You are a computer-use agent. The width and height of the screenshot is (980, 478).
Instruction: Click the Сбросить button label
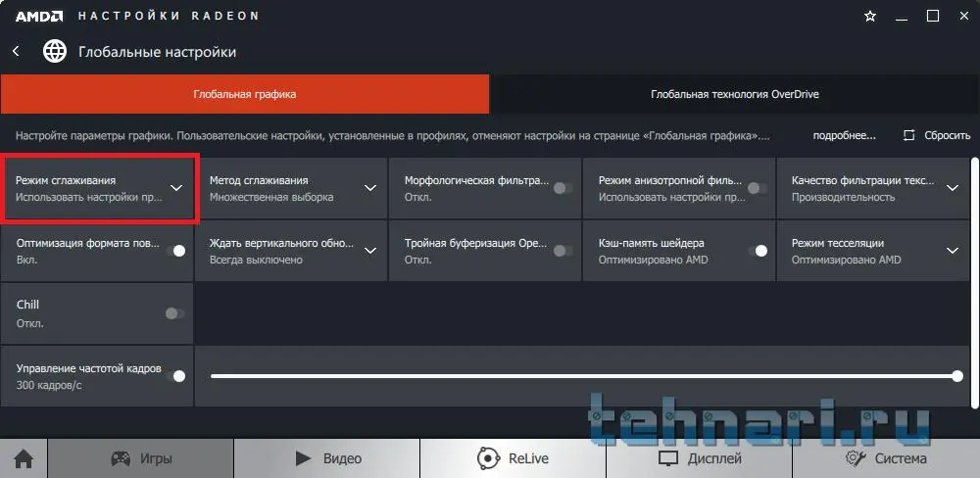[x=948, y=135]
